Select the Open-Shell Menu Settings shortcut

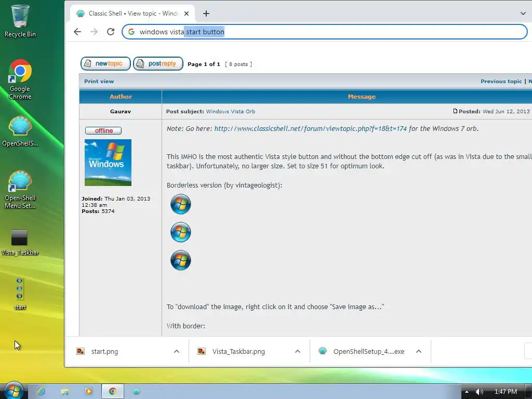(20, 189)
